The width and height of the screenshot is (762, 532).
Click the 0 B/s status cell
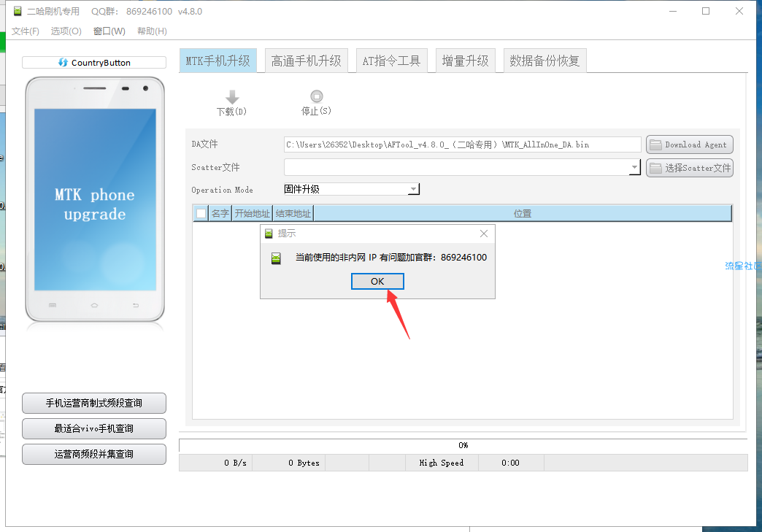[216, 463]
